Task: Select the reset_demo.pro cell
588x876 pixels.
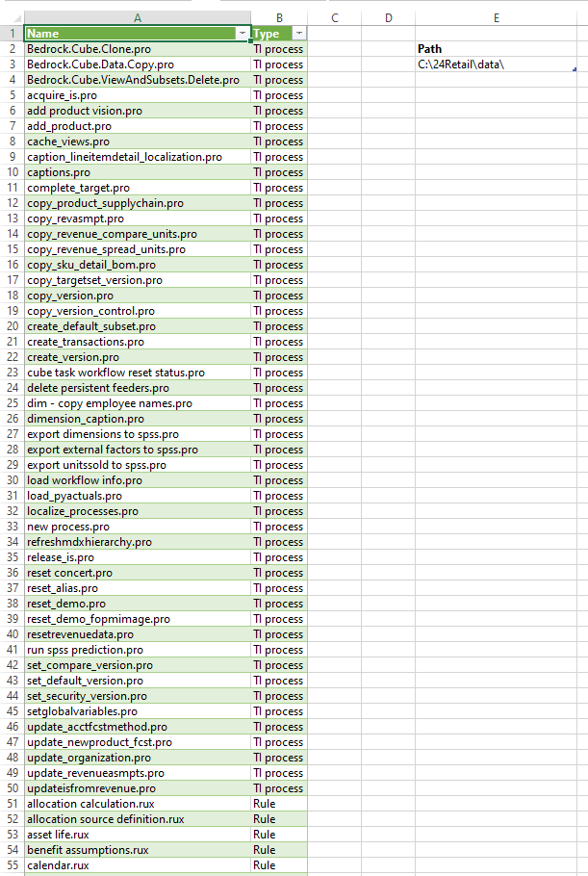Action: 66,604
